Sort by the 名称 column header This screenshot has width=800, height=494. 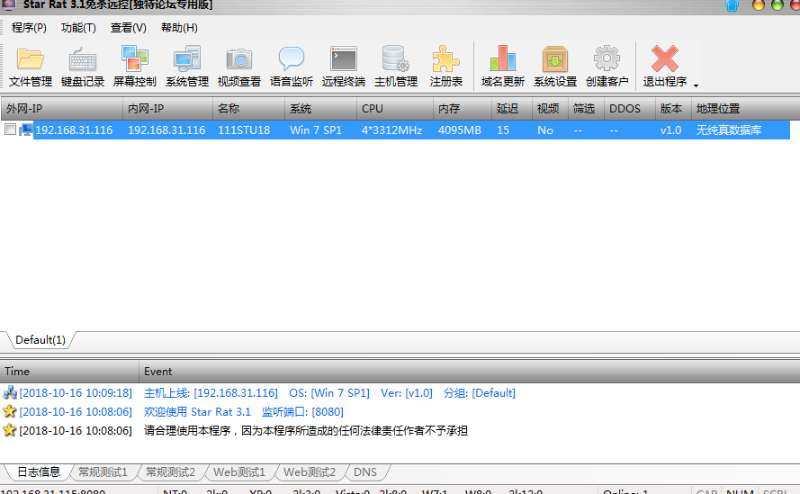tap(248, 108)
